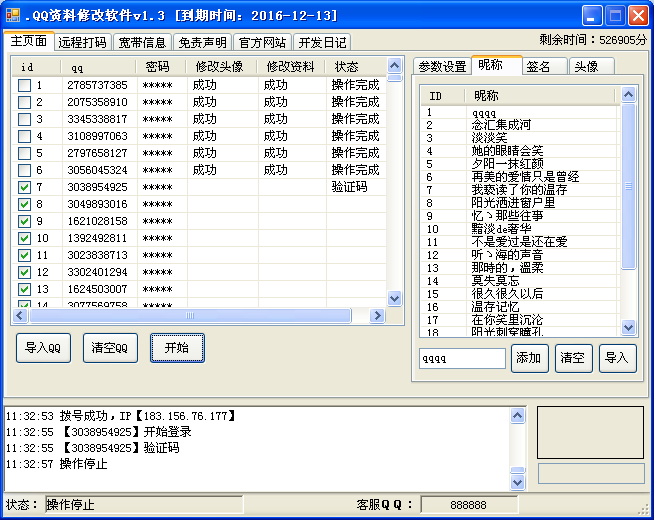
Task: Click nickname list scroll-up arrow
Action: click(628, 95)
